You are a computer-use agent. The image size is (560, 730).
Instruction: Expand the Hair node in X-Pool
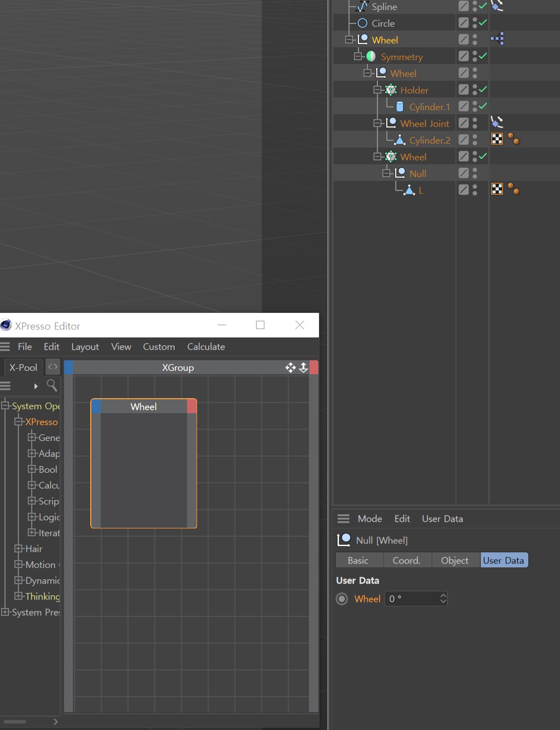tap(18, 548)
